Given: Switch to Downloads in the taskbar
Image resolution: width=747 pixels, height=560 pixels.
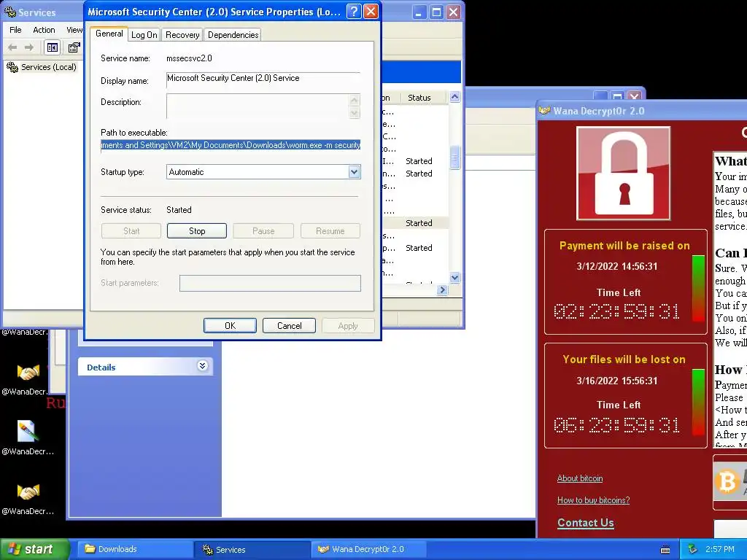Looking at the screenshot, I should pos(135,549).
